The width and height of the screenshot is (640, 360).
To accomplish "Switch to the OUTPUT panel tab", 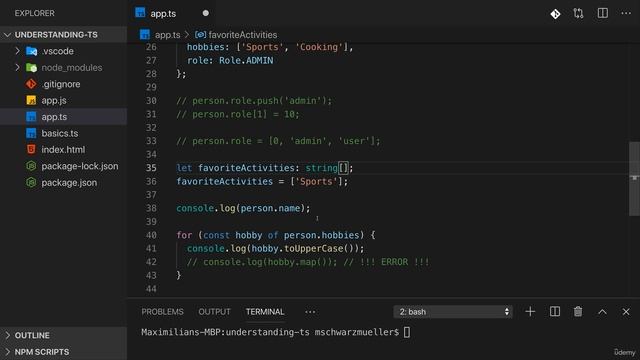I will click(x=214, y=312).
